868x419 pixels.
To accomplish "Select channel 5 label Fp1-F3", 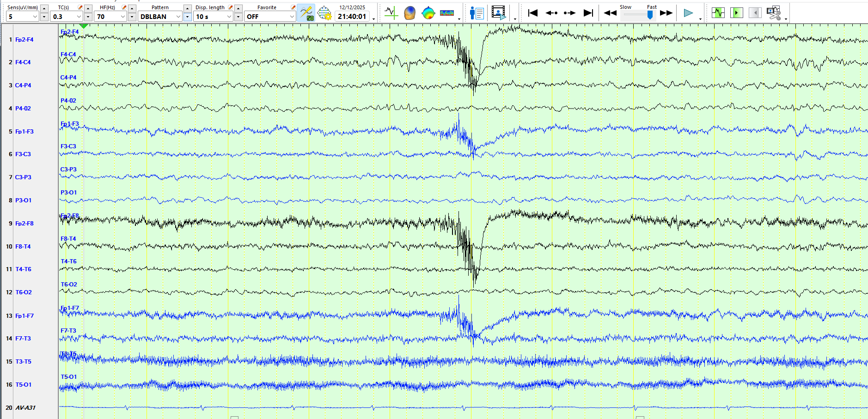I will (24, 132).
